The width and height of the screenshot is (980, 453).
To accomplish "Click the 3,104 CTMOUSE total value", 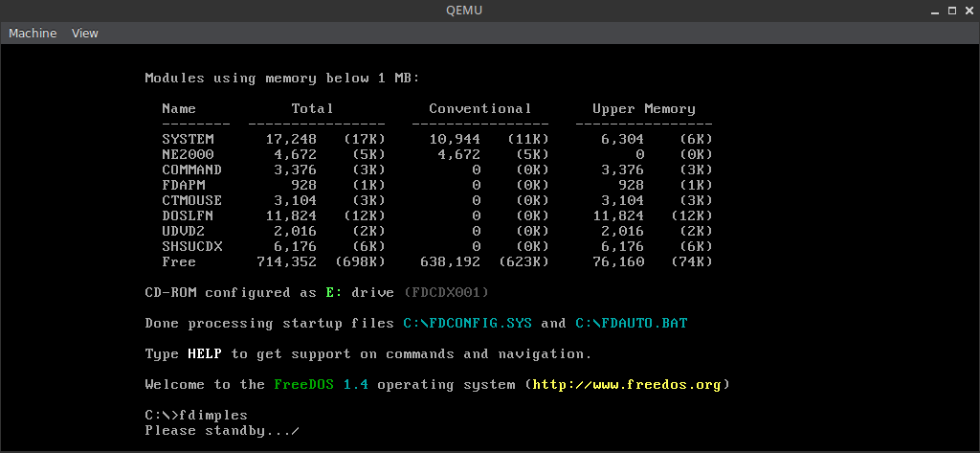I will pos(295,200).
